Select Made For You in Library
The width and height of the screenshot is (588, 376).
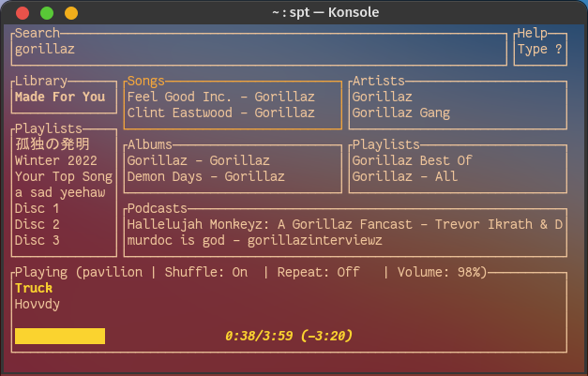(x=60, y=97)
